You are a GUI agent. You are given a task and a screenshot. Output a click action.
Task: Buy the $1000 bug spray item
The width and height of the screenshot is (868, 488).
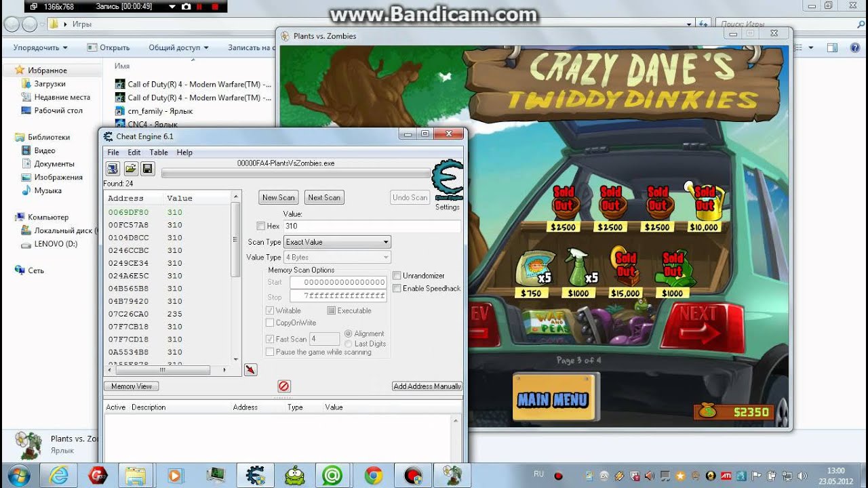click(x=579, y=273)
